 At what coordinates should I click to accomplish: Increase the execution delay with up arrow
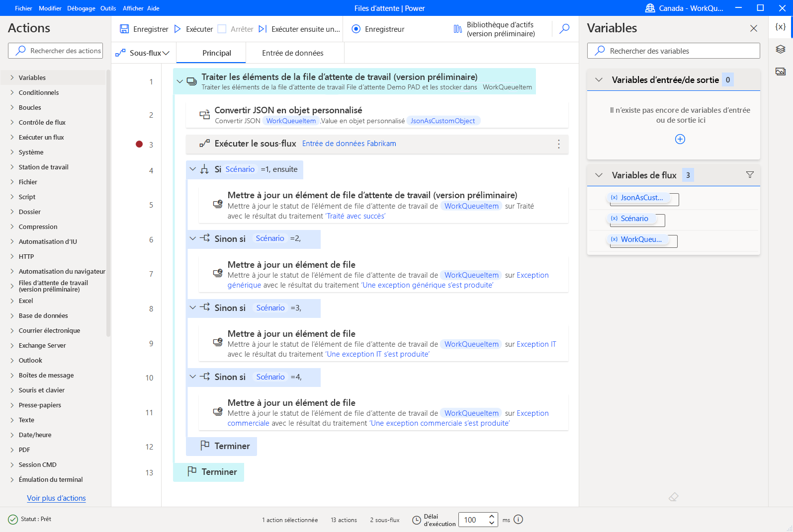pos(492,516)
